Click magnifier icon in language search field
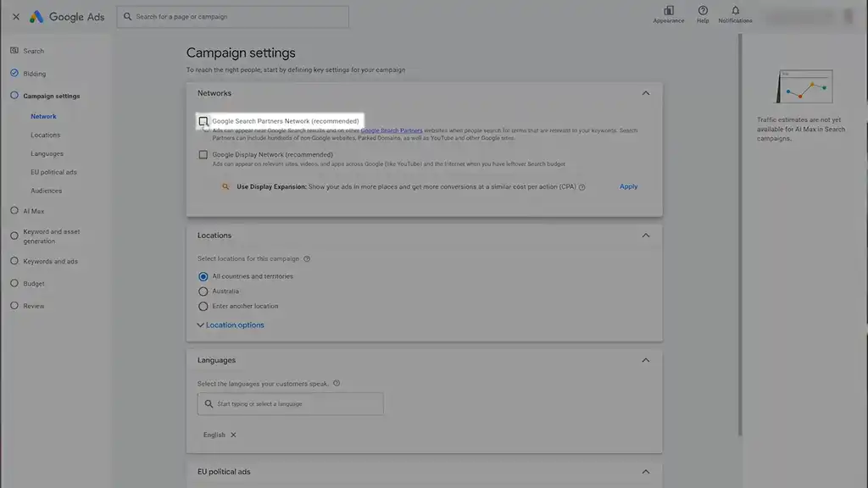The width and height of the screenshot is (868, 488). point(209,404)
